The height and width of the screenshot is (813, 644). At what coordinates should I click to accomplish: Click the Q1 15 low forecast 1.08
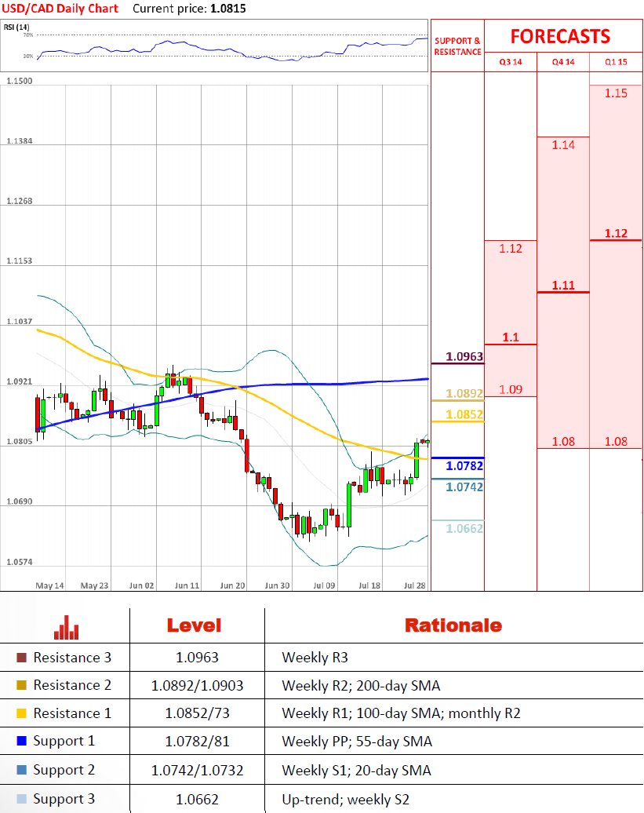tap(616, 441)
